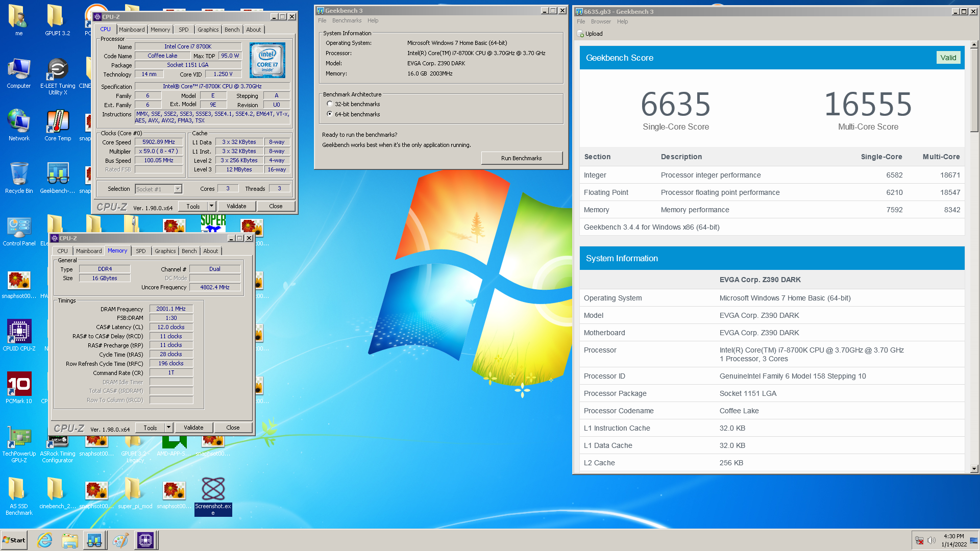980x551 pixels.
Task: Click the volume tray icon
Action: pos(932,540)
